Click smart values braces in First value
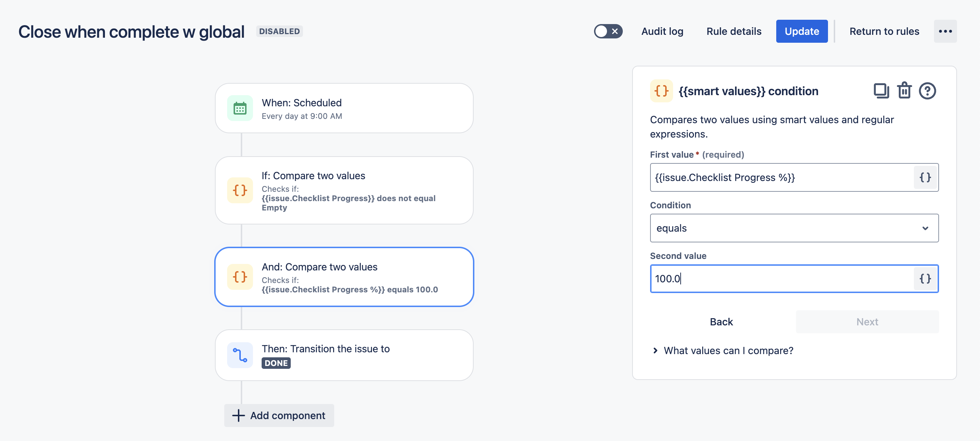Screen dimensions: 980x441 pyautogui.click(x=925, y=177)
